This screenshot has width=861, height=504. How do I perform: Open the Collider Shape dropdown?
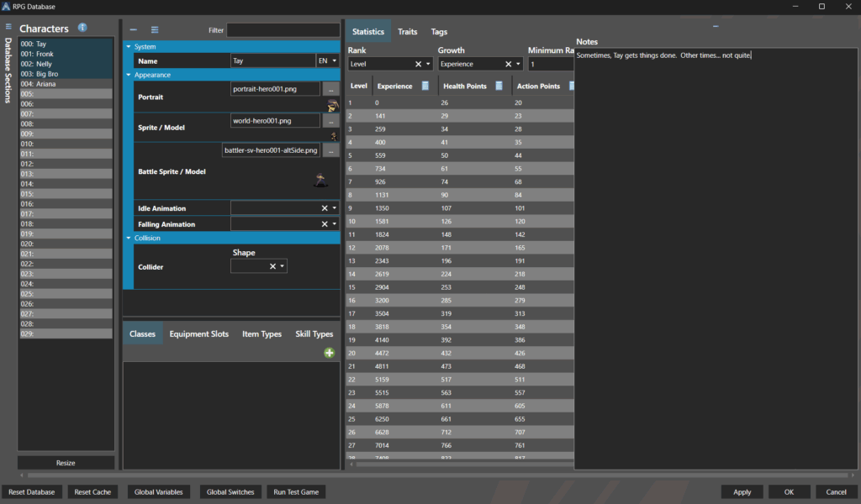pos(283,266)
